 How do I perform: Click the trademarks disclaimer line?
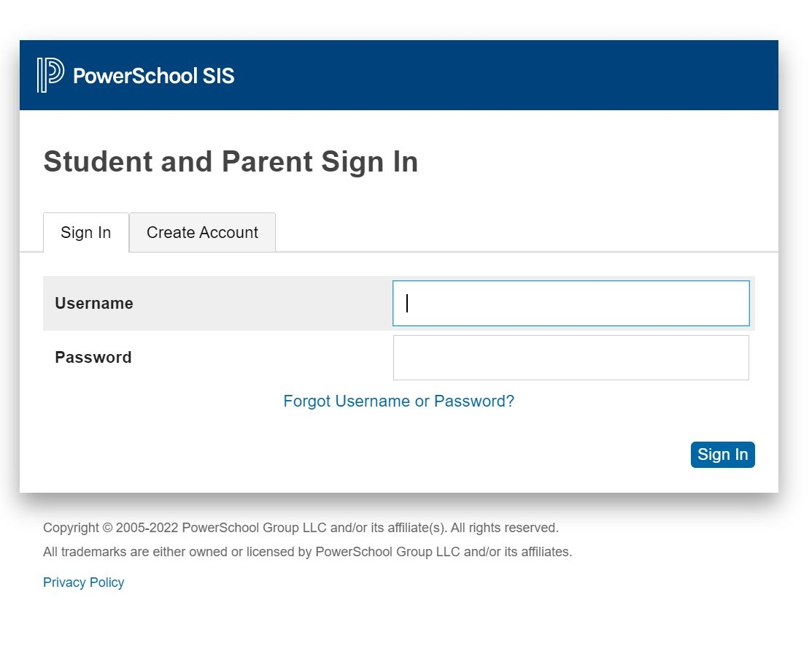[307, 551]
